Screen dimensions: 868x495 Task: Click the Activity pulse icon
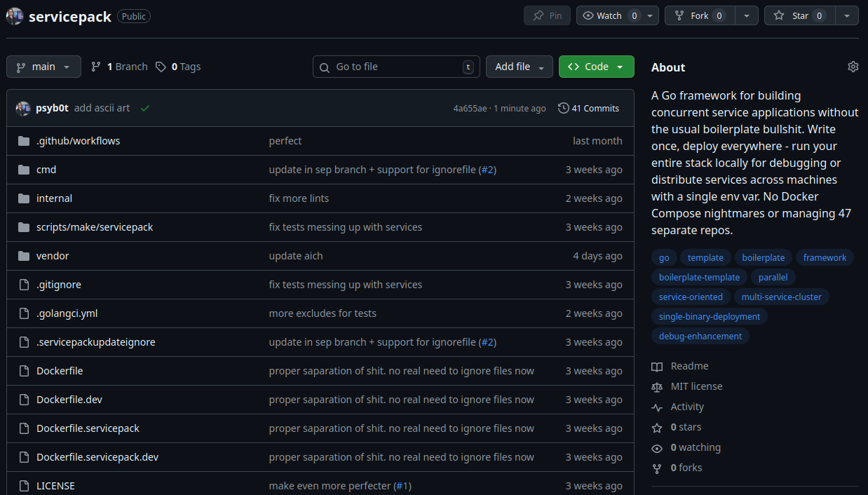tap(656, 407)
